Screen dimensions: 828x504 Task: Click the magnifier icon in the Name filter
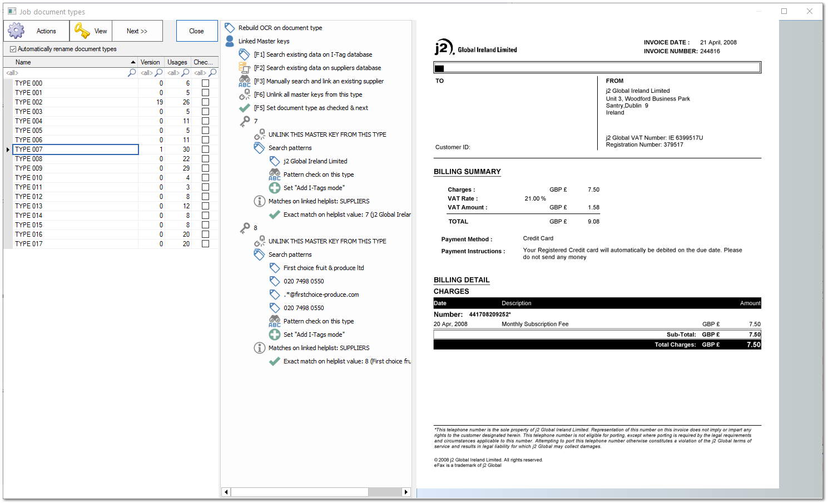tap(131, 72)
